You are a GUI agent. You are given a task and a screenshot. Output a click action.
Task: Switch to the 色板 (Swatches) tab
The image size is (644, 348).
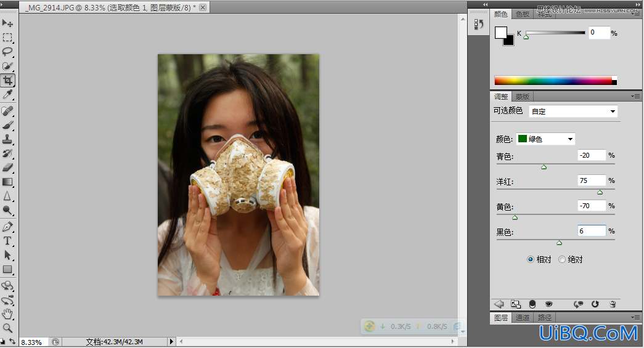(523, 14)
